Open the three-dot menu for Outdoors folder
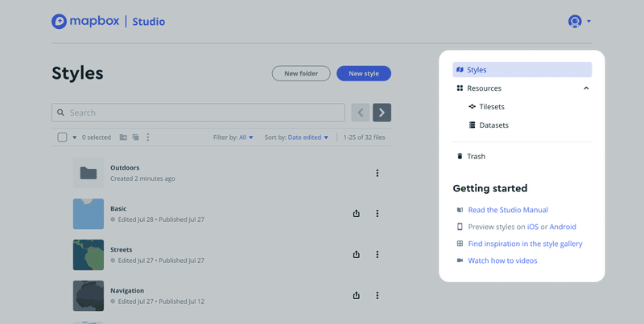 (377, 173)
